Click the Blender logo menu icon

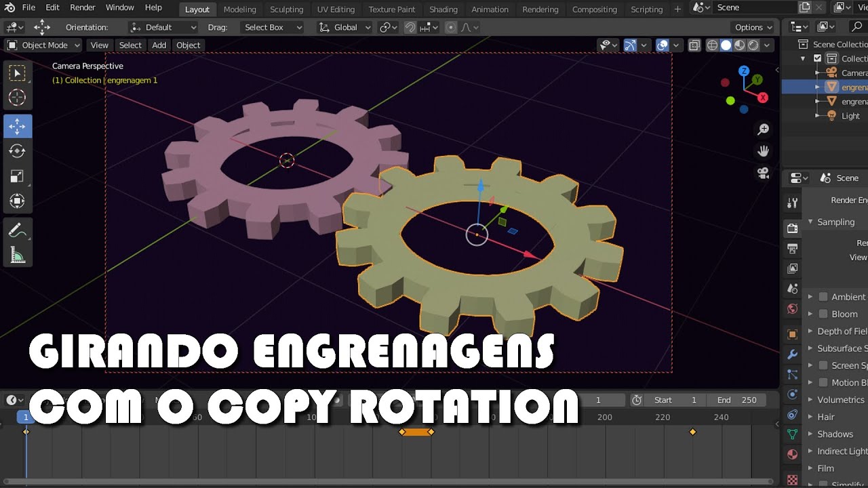(9, 7)
